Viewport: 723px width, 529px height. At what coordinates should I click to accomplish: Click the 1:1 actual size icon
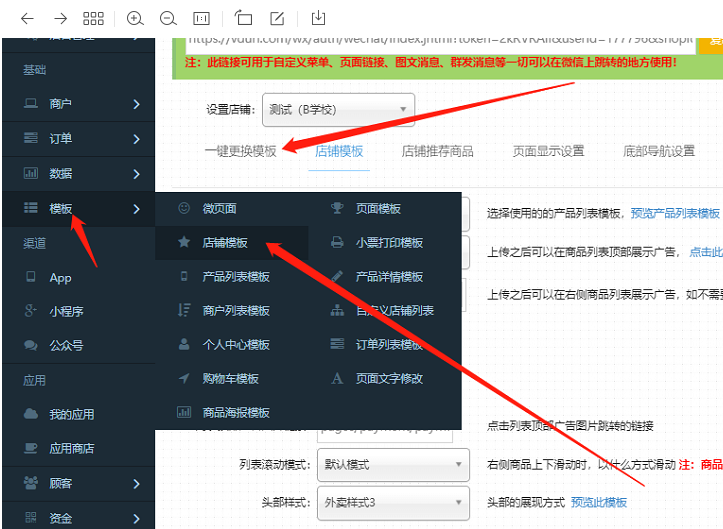pos(201,18)
